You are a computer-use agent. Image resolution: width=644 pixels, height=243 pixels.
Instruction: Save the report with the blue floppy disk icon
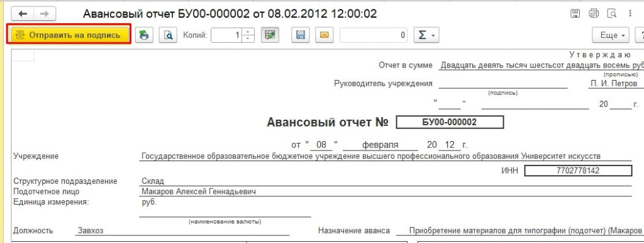coord(301,35)
